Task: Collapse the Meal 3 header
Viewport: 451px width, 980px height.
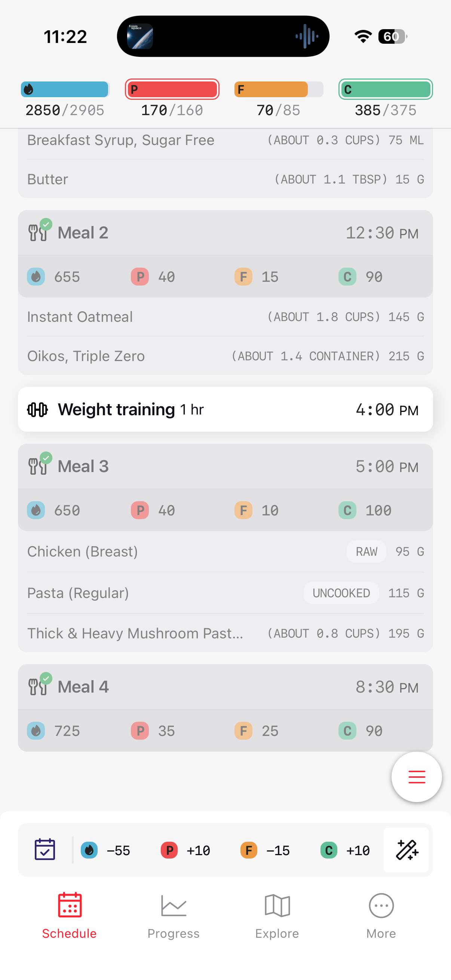Action: pos(225,466)
